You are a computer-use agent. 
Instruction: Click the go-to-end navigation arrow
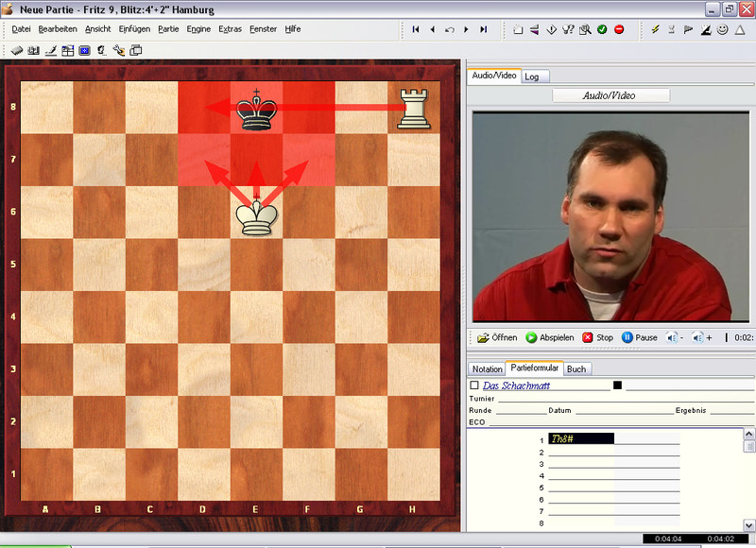(484, 29)
